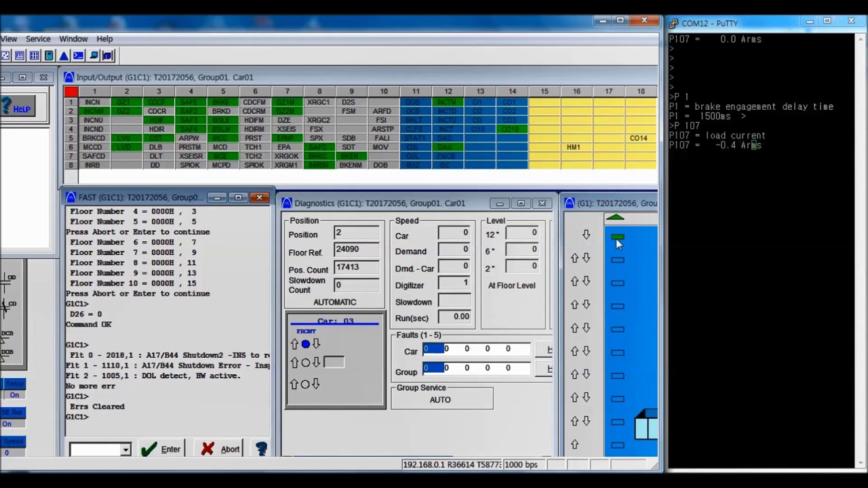Click the blue triangle toolbar icon
Image resolution: width=868 pixels, height=488 pixels.
[x=64, y=56]
